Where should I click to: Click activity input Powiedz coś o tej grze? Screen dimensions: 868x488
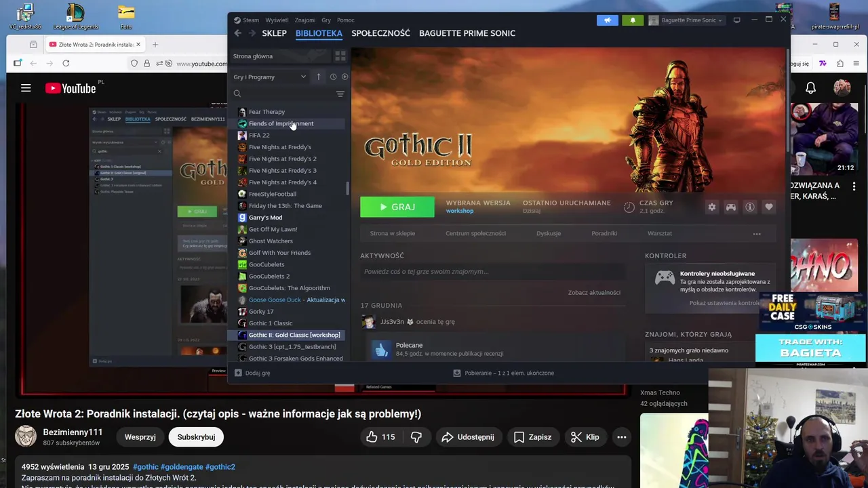[x=494, y=272]
